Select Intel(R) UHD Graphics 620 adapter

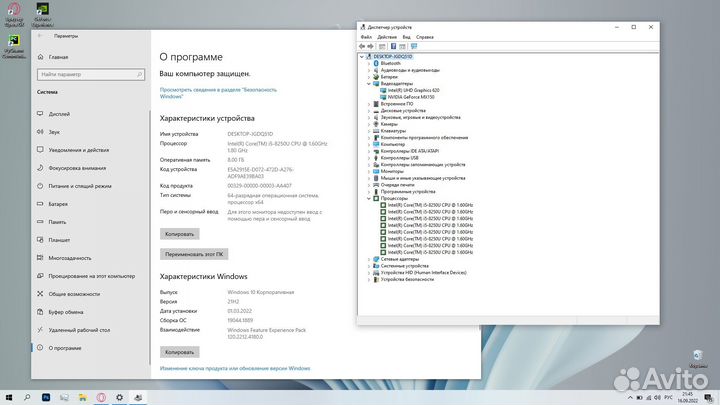[413, 90]
